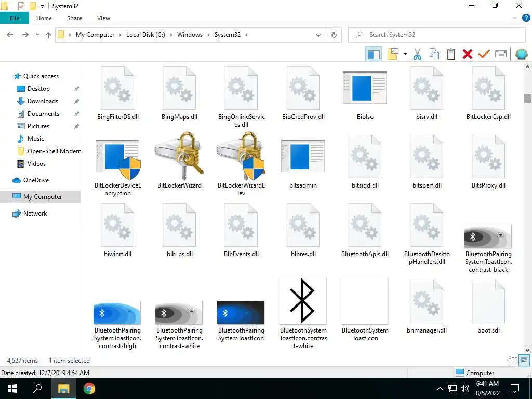Click the folder options toolbar icon
Image resolution: width=532 pixels, height=399 pixels.
[x=393, y=54]
